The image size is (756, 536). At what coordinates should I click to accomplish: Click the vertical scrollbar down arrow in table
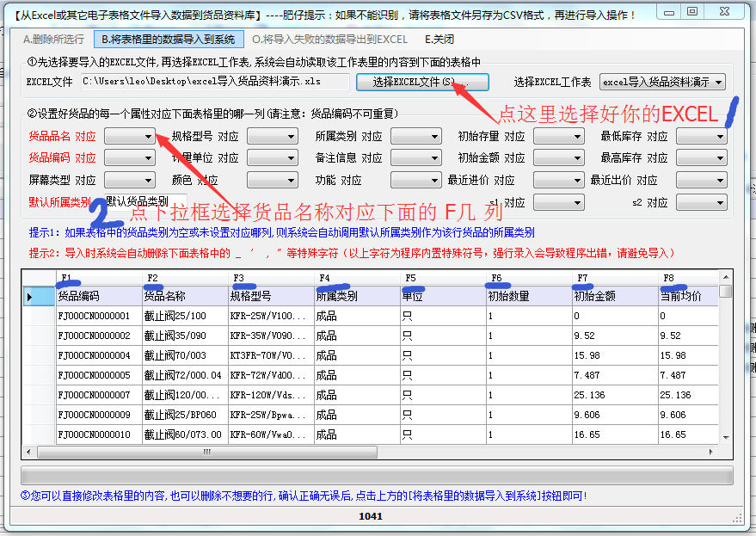point(727,439)
